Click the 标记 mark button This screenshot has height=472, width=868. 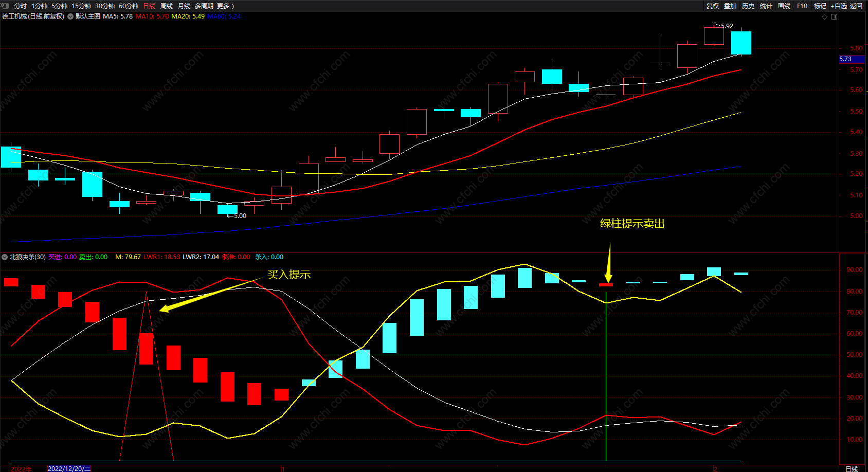[820, 6]
